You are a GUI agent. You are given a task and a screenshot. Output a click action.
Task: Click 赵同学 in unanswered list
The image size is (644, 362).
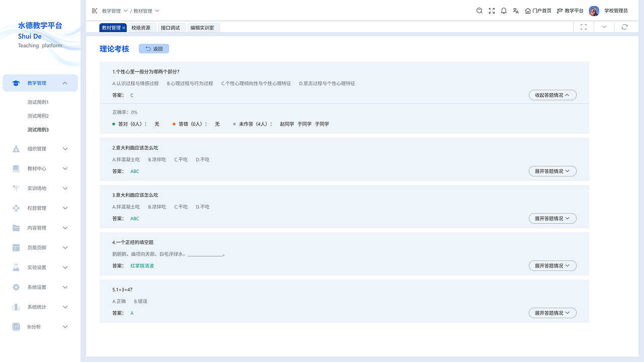[287, 124]
